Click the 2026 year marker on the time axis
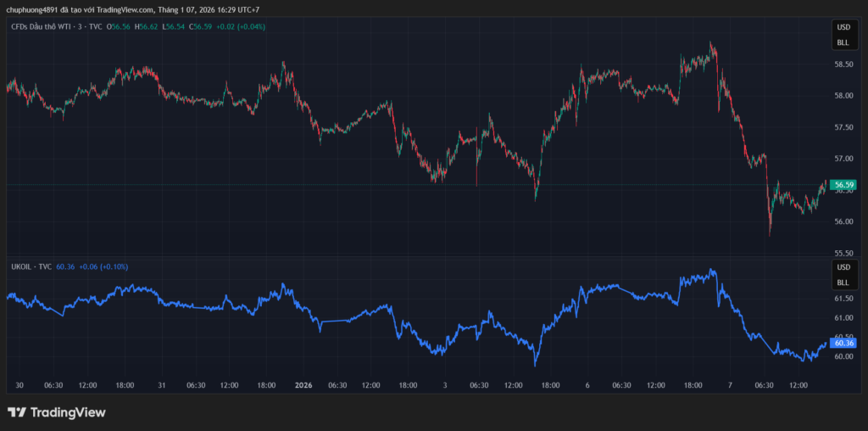Image resolution: width=868 pixels, height=431 pixels. (303, 384)
